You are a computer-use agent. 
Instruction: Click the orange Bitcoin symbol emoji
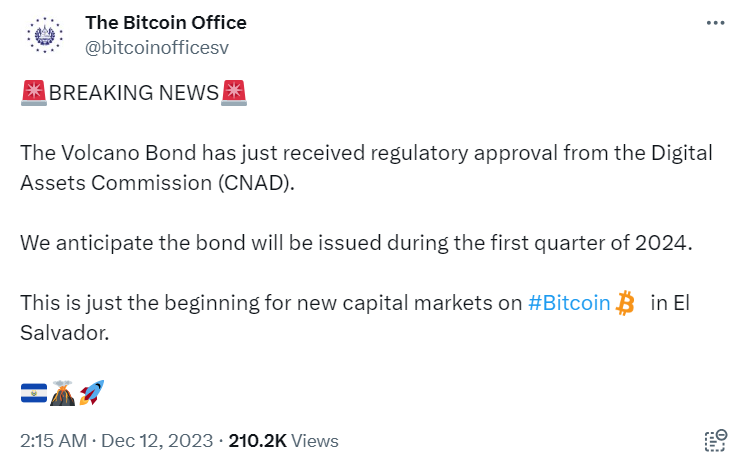click(625, 303)
